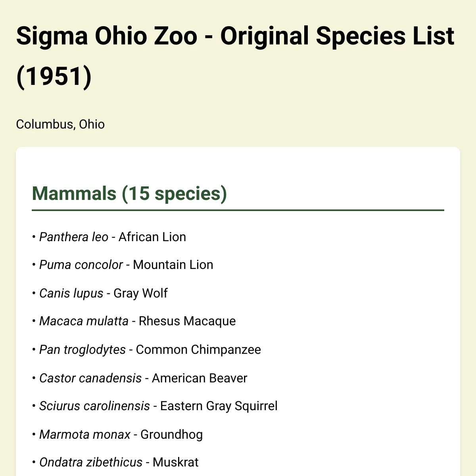The image size is (476, 476).
Task: Click the Eastern Gray Squirrel common name
Action: click(x=219, y=406)
